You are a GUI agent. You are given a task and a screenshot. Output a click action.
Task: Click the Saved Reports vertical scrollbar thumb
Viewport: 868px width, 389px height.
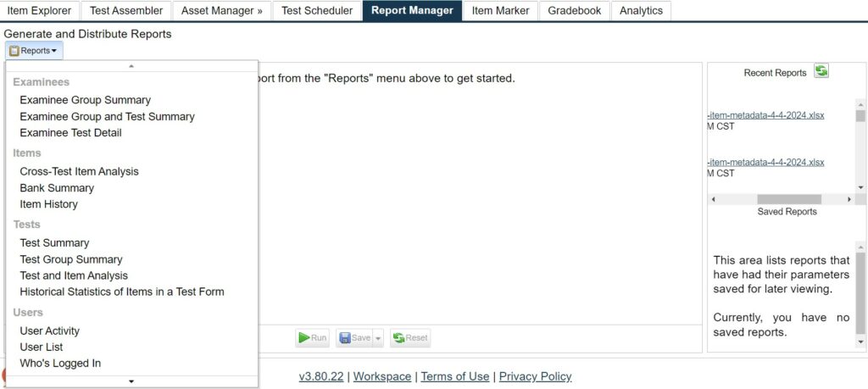pos(860,293)
